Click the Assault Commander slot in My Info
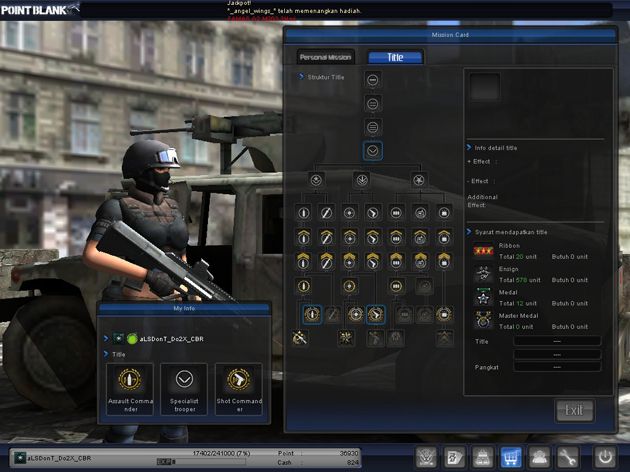The width and height of the screenshot is (630, 472). (x=130, y=389)
